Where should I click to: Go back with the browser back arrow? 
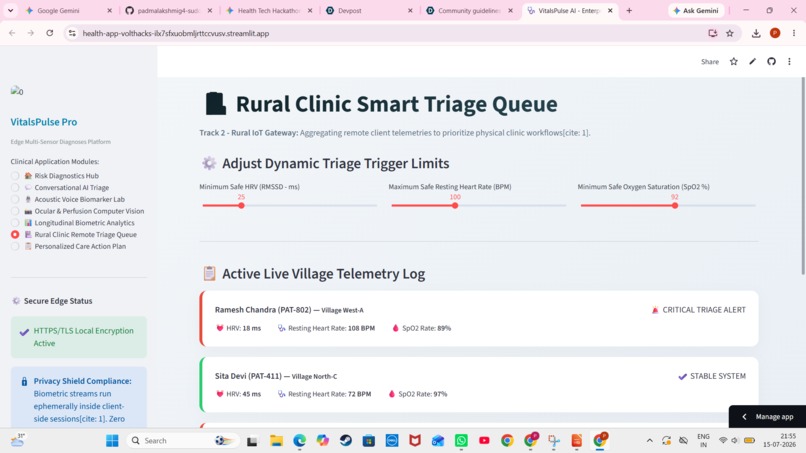[12, 33]
